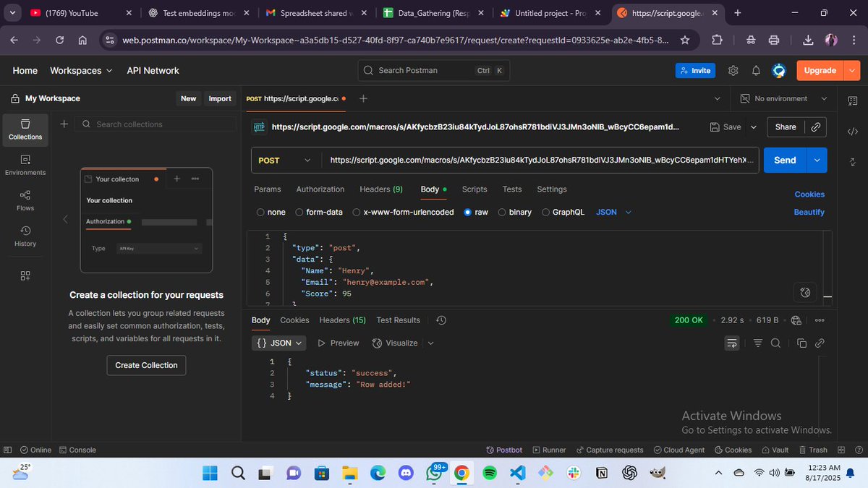The image size is (868, 488).
Task: Click the Import button
Action: 220,98
